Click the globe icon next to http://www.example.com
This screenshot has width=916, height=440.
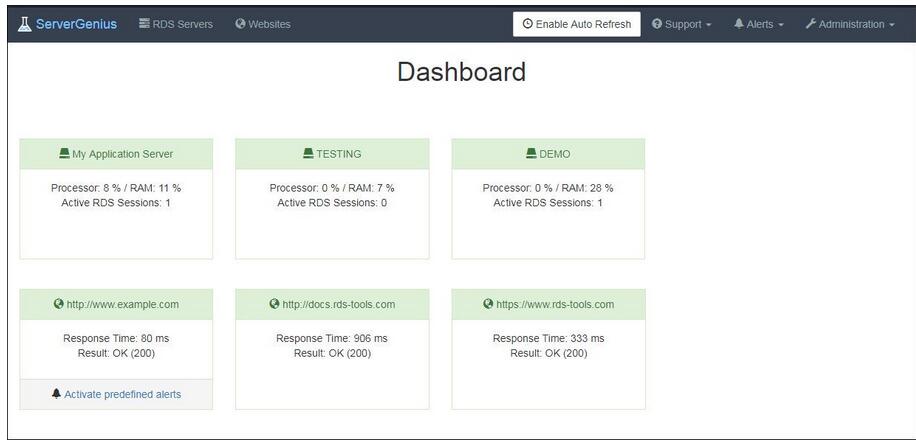(x=58, y=304)
